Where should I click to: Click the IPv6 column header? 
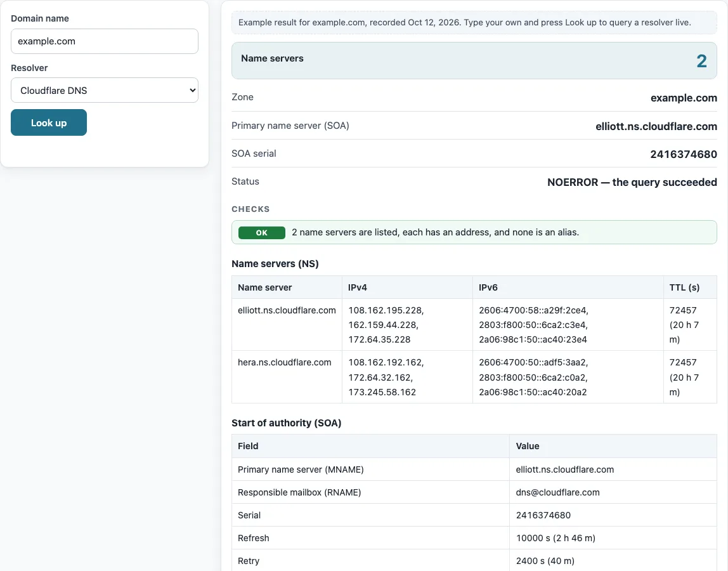pyautogui.click(x=488, y=287)
